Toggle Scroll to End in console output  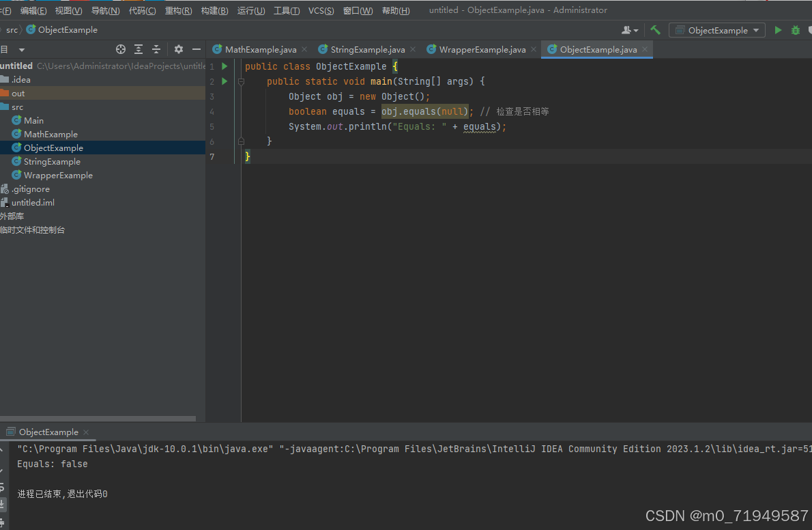[x=4, y=503]
